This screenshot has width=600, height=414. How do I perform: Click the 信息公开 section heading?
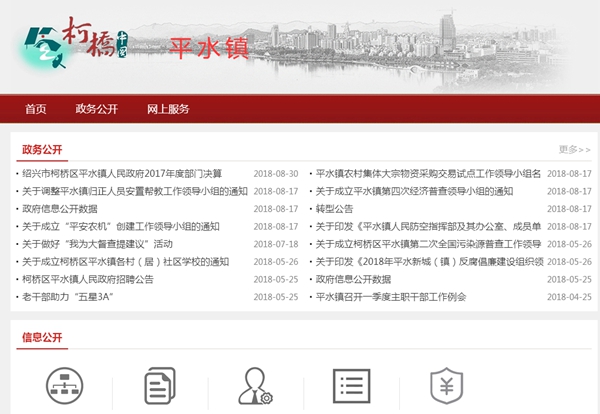click(42, 337)
